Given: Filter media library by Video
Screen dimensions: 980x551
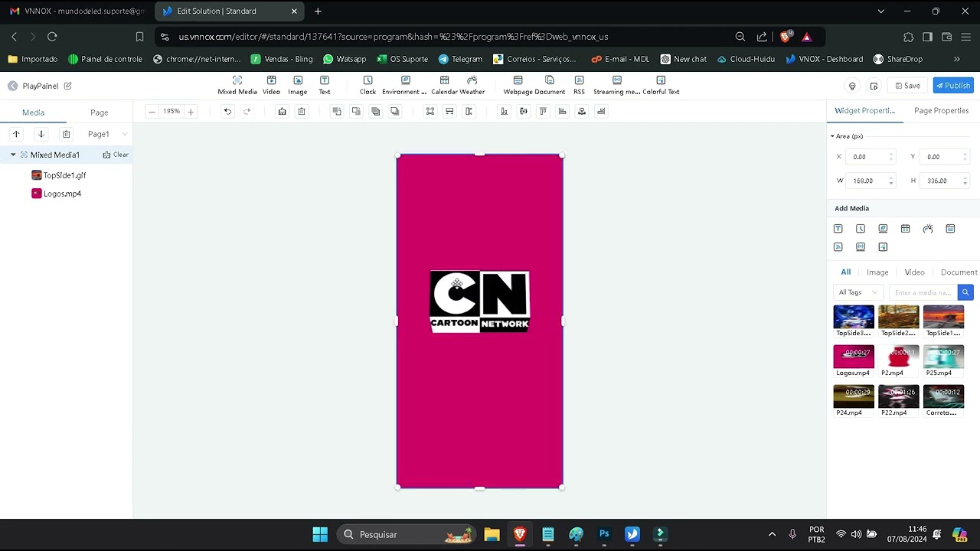Looking at the screenshot, I should point(915,272).
